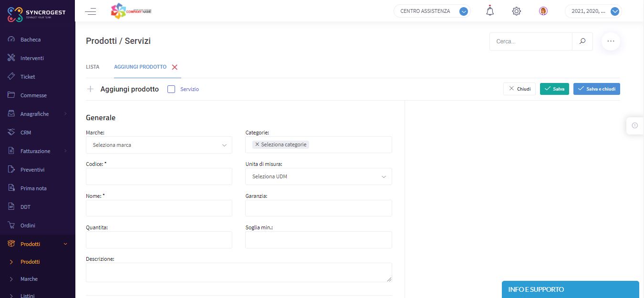The width and height of the screenshot is (644, 298).
Task: Click the Anagrafiche icon
Action: (x=11, y=114)
